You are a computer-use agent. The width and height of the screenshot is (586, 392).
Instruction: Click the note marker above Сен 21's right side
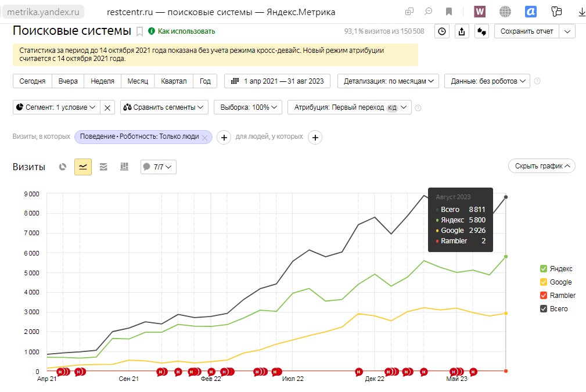161,372
